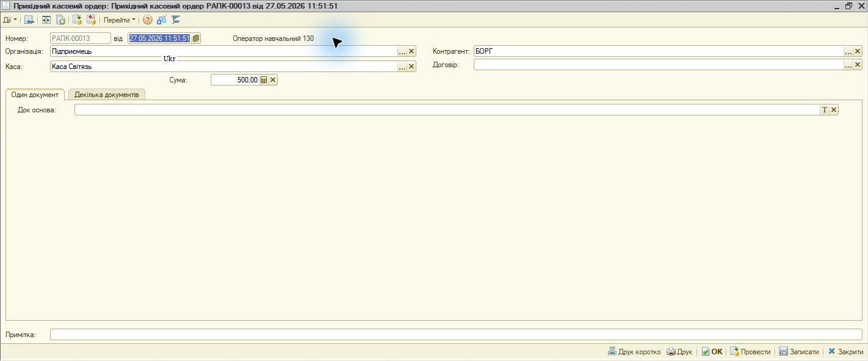Switch to the Один документ tab
Viewport: 868px width, 361px height.
click(x=35, y=95)
